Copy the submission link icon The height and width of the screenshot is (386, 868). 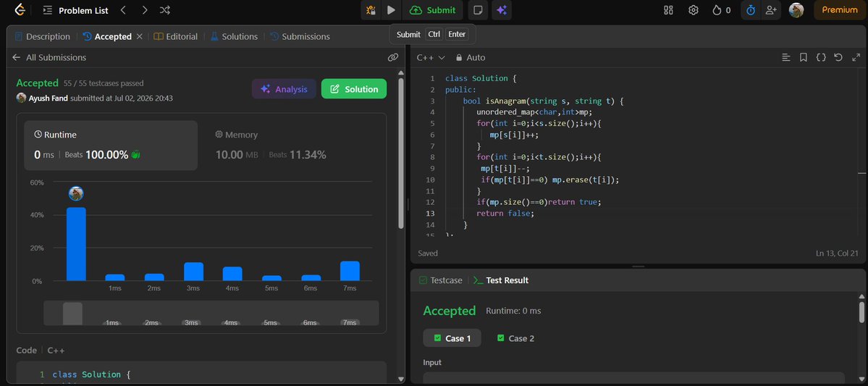tap(392, 58)
